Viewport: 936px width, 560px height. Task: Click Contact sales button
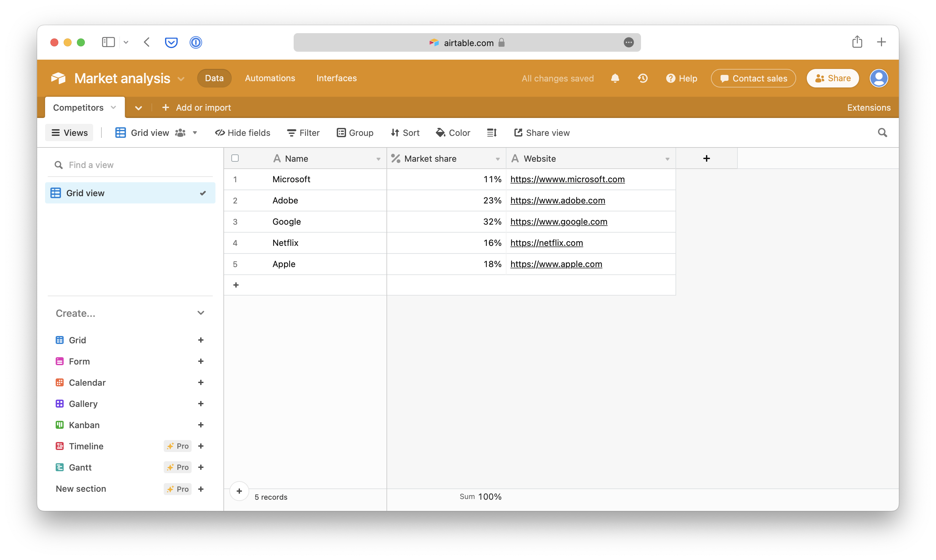coord(753,78)
